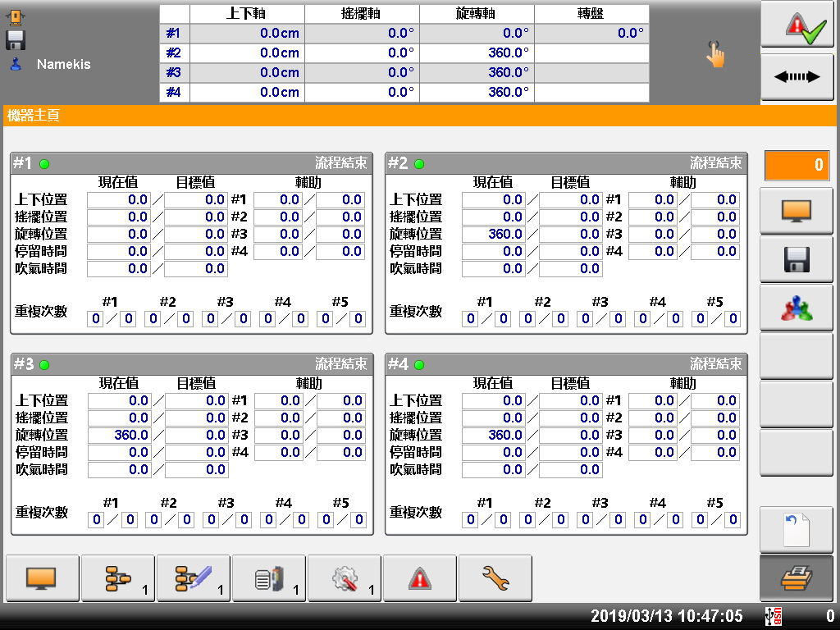Click the printer button at bottom right

(x=797, y=579)
